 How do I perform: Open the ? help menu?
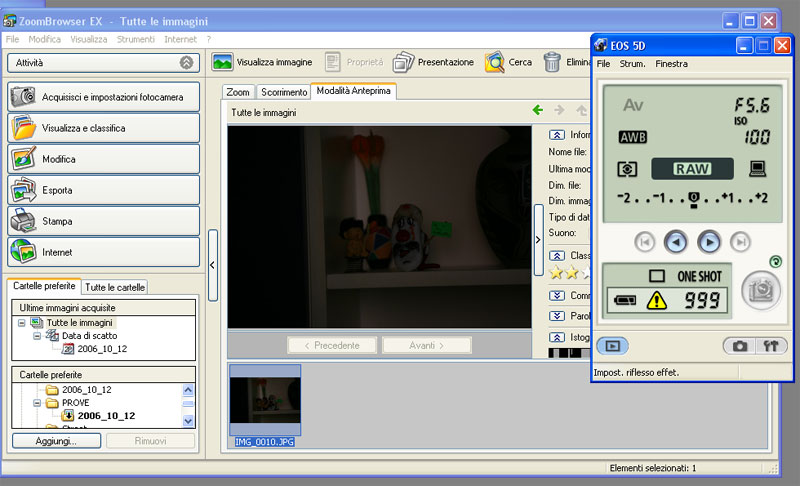[209, 39]
